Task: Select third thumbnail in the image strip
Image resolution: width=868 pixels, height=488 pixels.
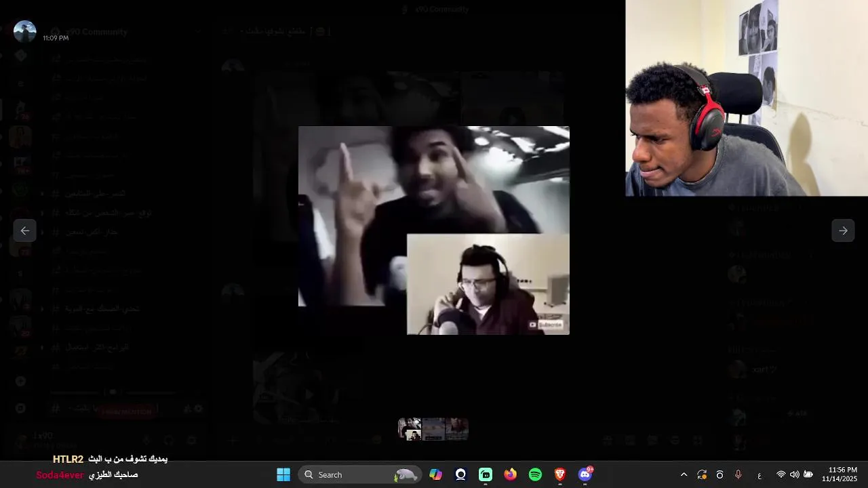Action: (457, 429)
